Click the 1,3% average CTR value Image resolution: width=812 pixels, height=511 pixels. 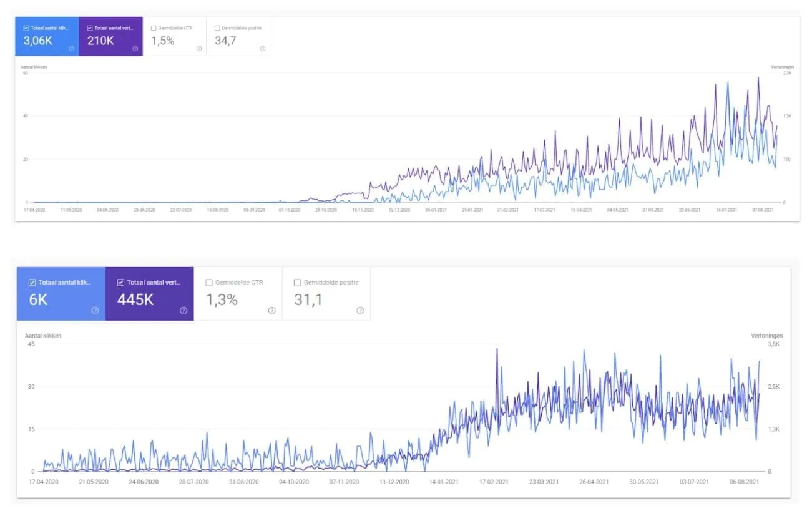(x=222, y=300)
